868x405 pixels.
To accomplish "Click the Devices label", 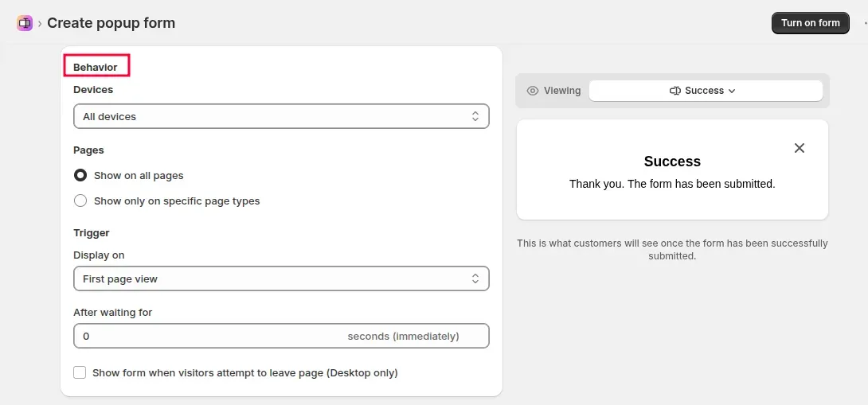I will [x=93, y=90].
